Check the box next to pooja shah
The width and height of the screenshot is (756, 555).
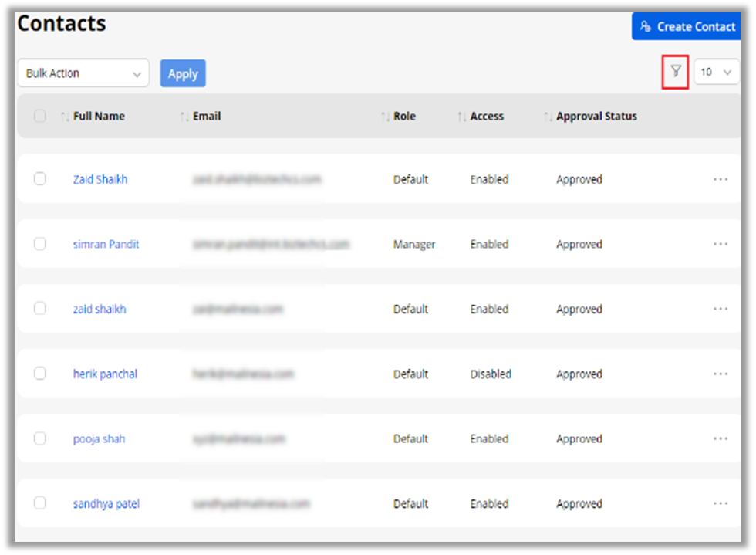pos(40,438)
